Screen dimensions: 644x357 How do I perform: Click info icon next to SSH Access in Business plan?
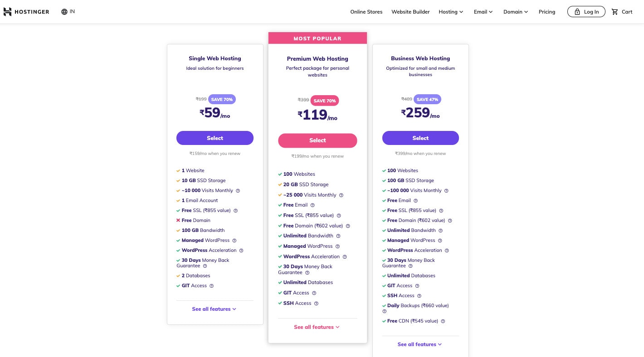tap(419, 295)
